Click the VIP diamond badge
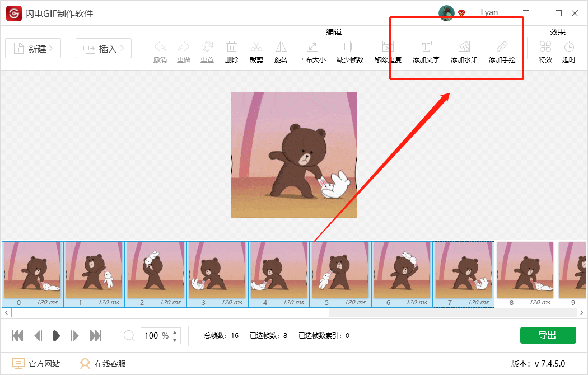The height and width of the screenshot is (375, 588). tap(461, 13)
